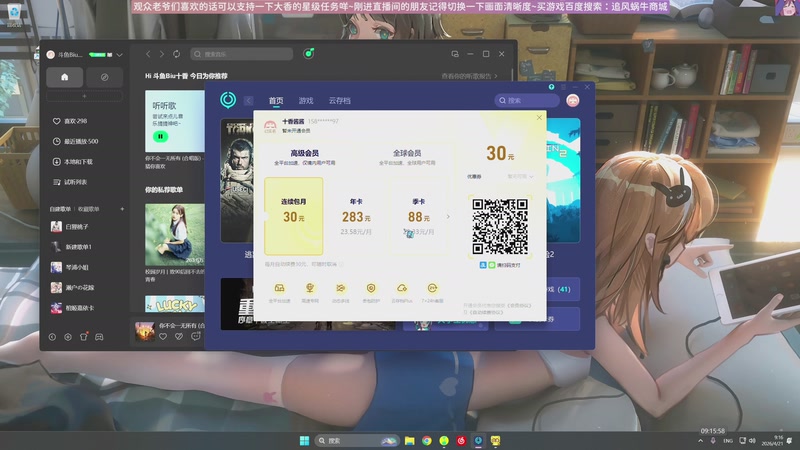Click the game accelerator logo icon
This screenshot has width=800, height=450.
point(228,99)
